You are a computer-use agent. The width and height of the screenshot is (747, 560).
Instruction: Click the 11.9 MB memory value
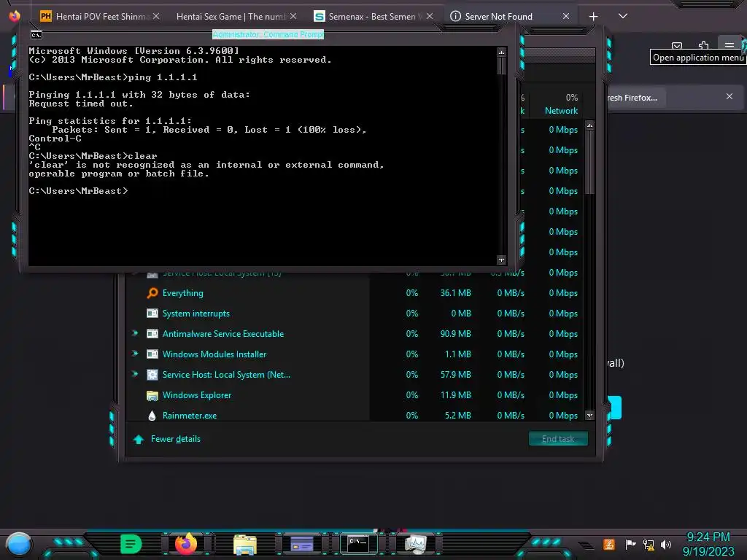click(455, 395)
